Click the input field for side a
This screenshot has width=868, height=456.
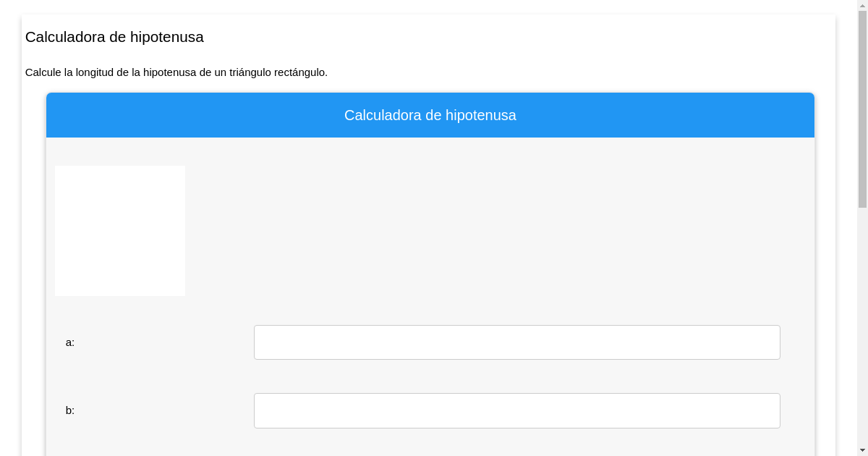[516, 342]
